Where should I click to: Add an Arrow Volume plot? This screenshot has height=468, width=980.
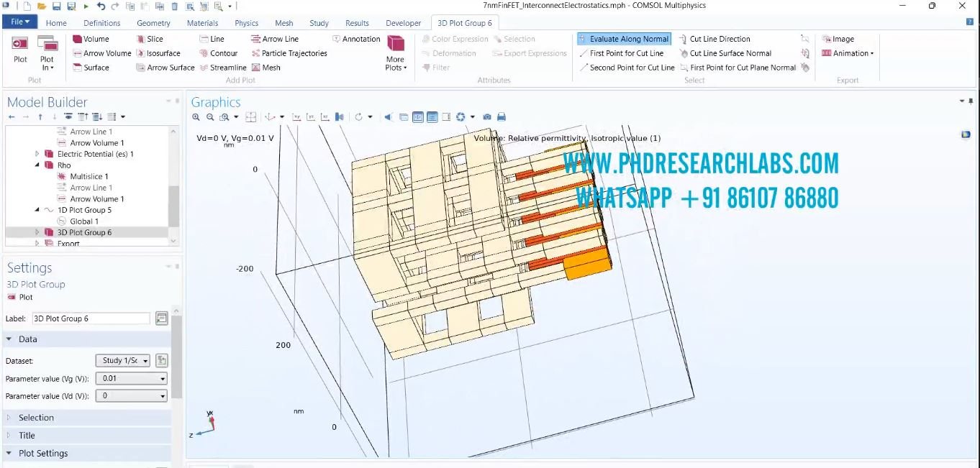point(102,53)
